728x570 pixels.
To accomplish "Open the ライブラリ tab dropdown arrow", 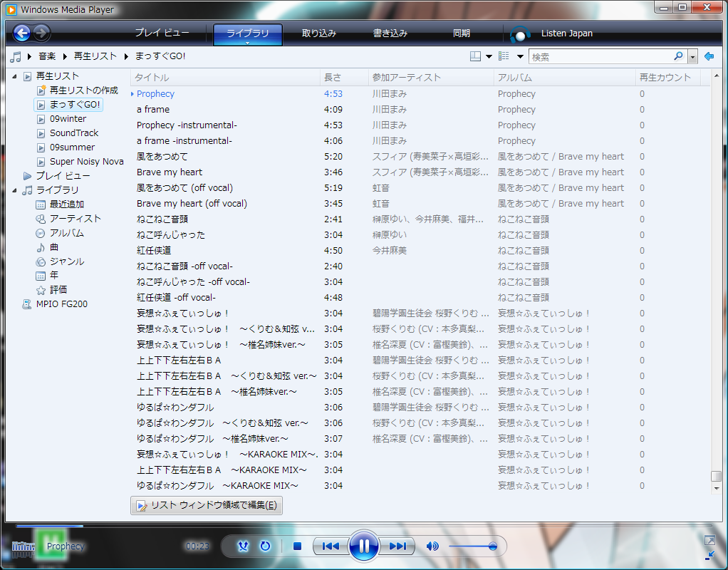I will [247, 43].
